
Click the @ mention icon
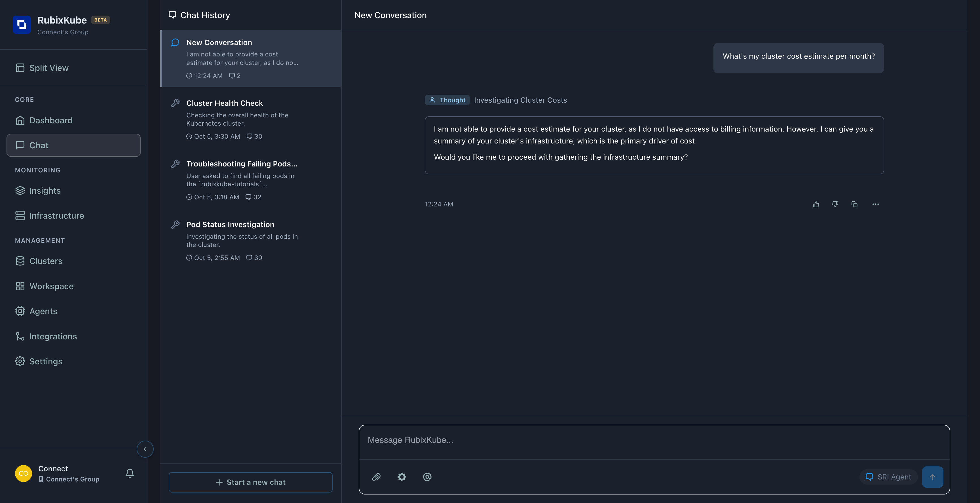tap(427, 477)
